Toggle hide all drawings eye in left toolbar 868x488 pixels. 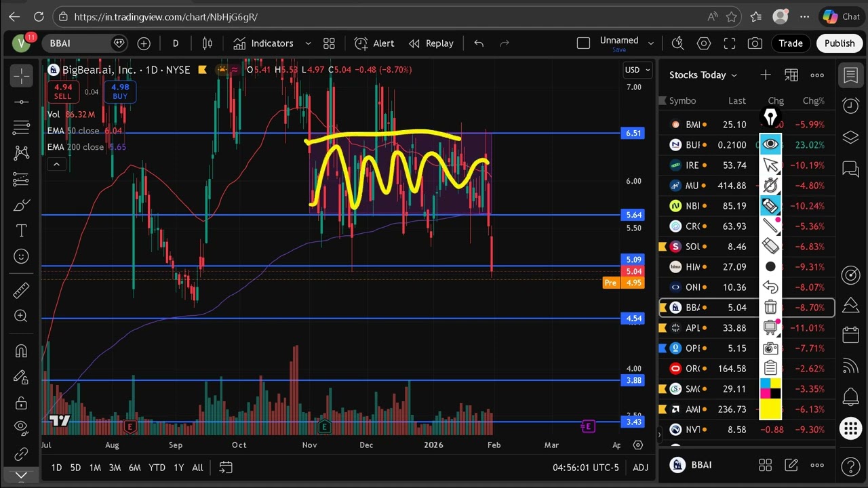click(x=21, y=428)
